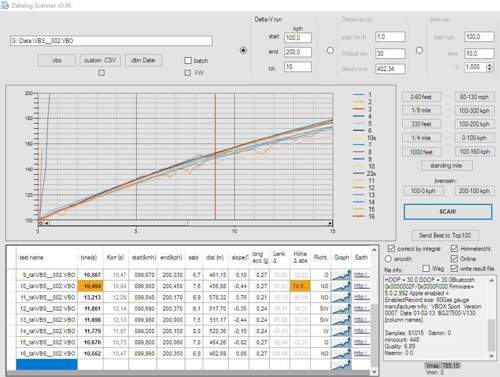The image size is (500, 377).
Task: Select the Delta-V run radio button
Action: (243, 51)
